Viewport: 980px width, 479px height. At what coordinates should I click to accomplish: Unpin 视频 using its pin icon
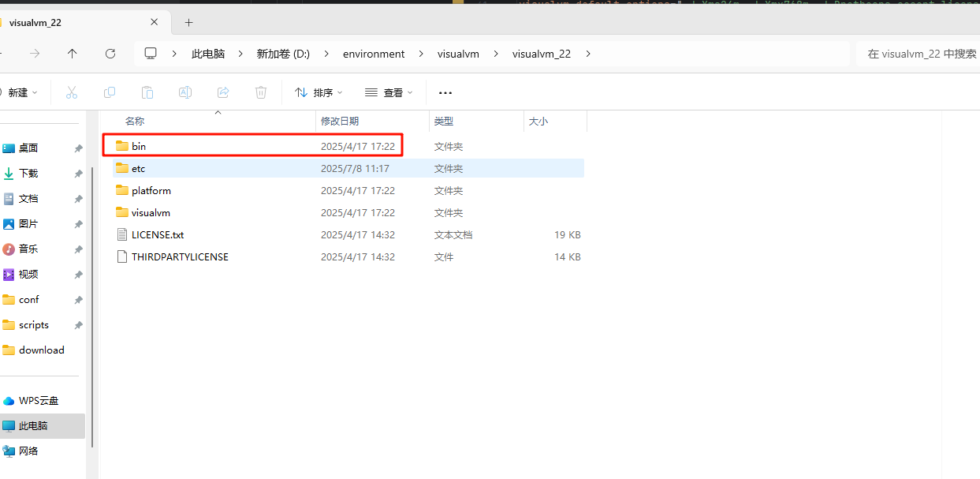click(78, 275)
